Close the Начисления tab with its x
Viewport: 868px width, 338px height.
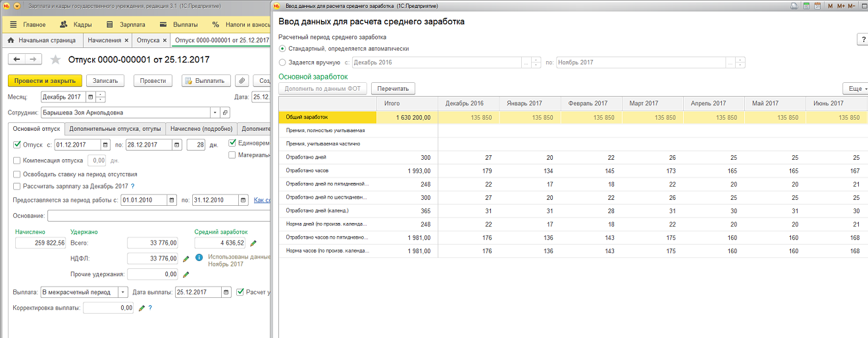pos(126,40)
